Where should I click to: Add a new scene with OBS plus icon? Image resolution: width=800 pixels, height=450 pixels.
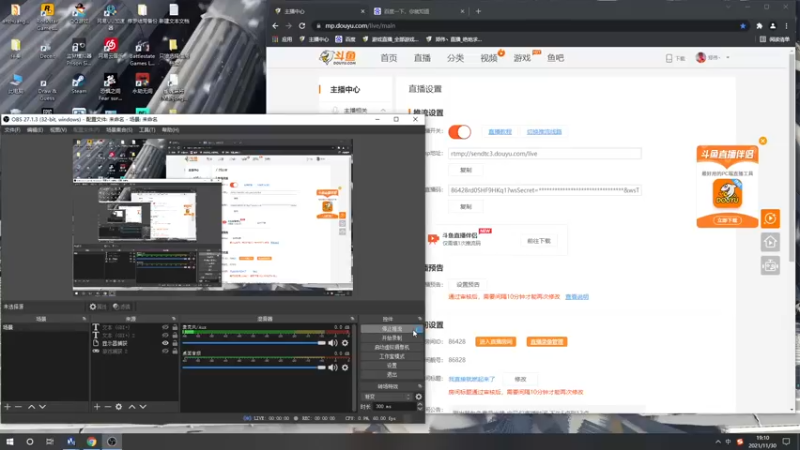tap(8, 407)
